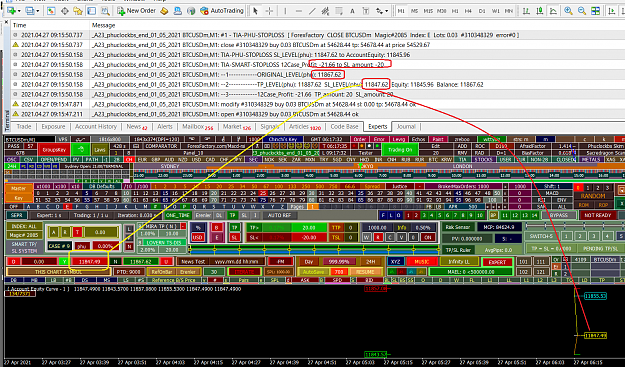Select line chart display icon
This screenshot has width=625, height=367.
(x=553, y=11)
